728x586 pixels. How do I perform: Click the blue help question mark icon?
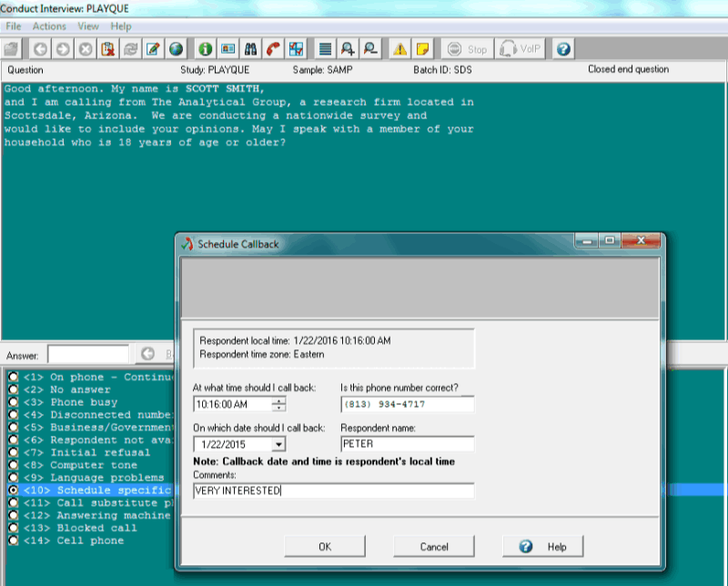[x=563, y=49]
